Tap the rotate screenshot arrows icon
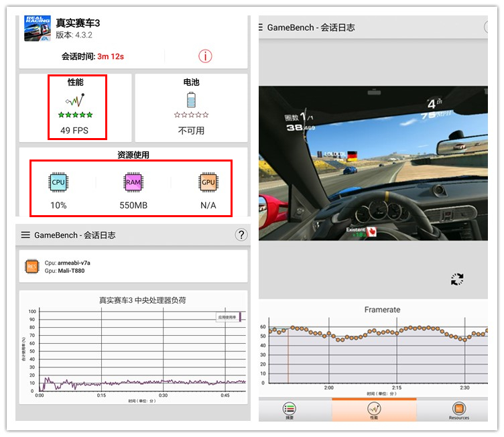 [x=457, y=279]
